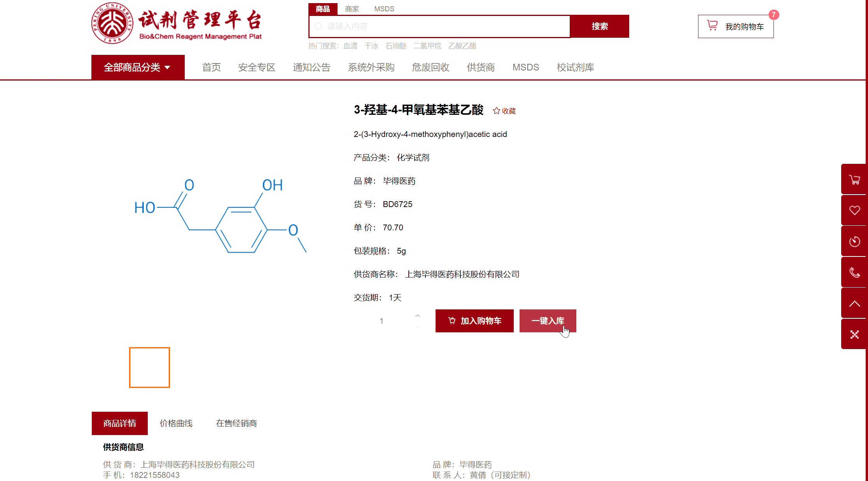The width and height of the screenshot is (868, 481).
Task: Open browsing history clock icon in sidebar
Action: 854,242
